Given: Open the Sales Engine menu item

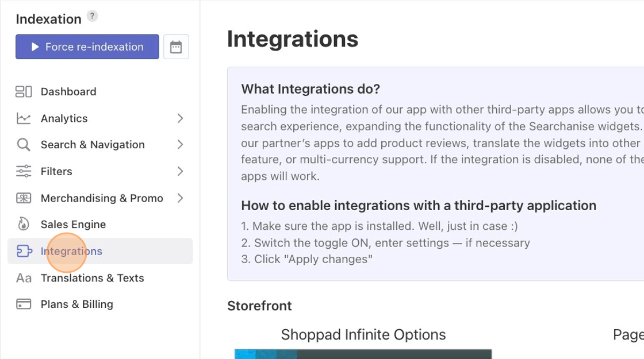Looking at the screenshot, I should click(x=73, y=225).
